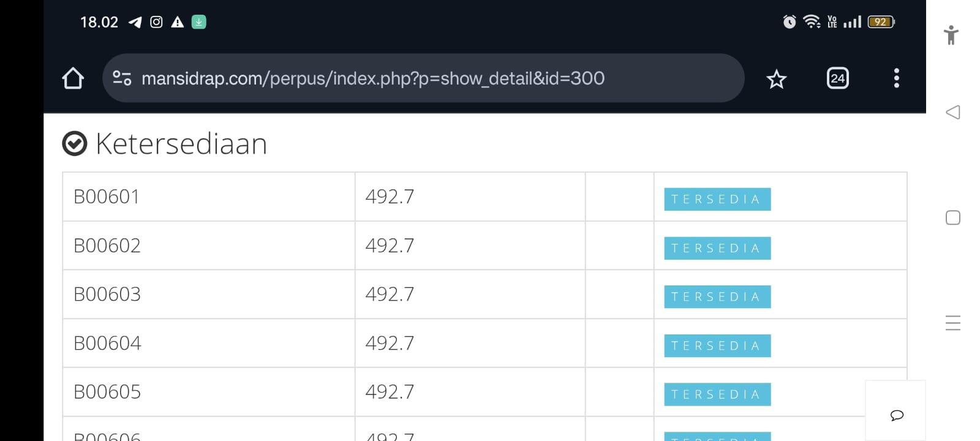Click the Ketersediaan checkmark icon

[x=75, y=144]
